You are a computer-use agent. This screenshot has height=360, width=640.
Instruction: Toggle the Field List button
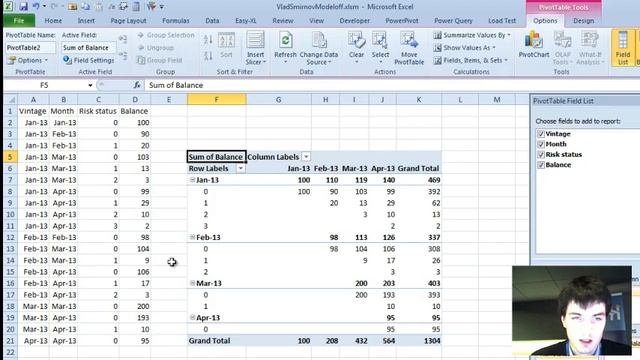pyautogui.click(x=623, y=49)
